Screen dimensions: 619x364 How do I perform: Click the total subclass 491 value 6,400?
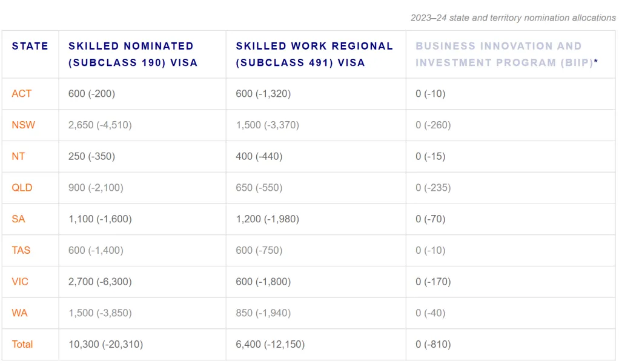click(x=270, y=344)
